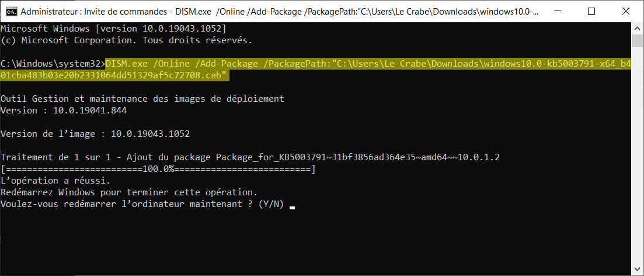This screenshot has height=276, width=644.
Task: Click the scrollbar up arrow
Action: (x=638, y=28)
